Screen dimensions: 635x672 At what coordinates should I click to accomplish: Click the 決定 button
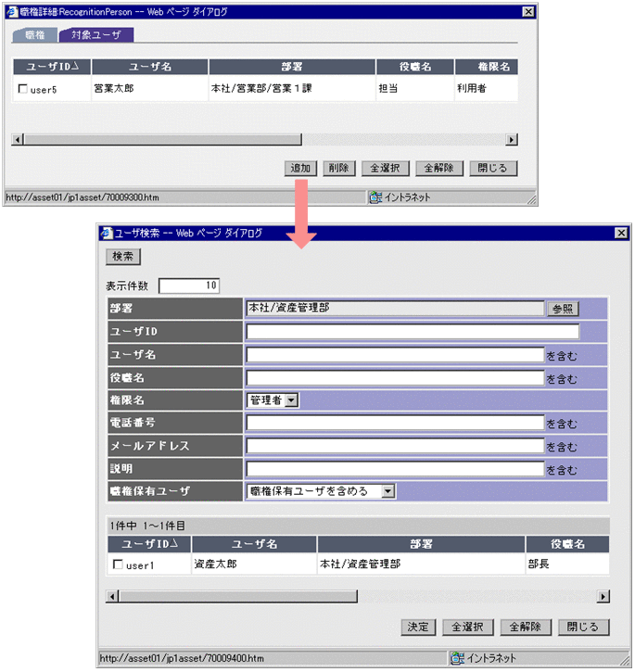(x=418, y=627)
